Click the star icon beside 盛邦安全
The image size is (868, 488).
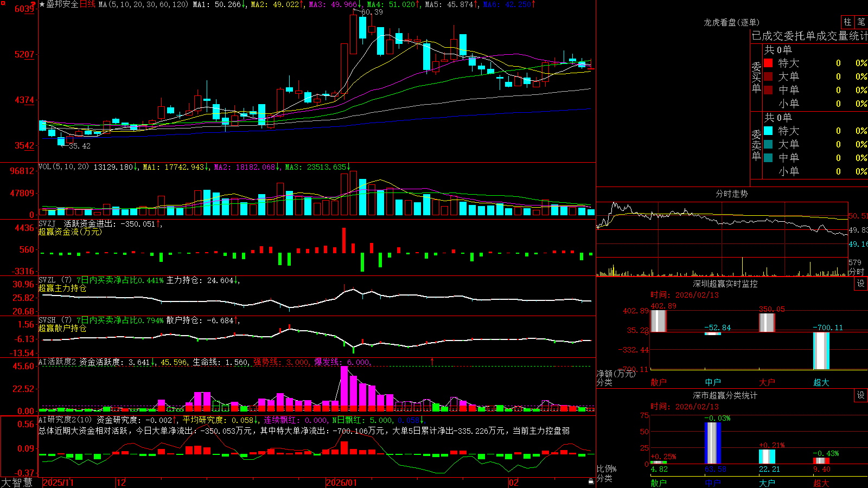click(42, 4)
